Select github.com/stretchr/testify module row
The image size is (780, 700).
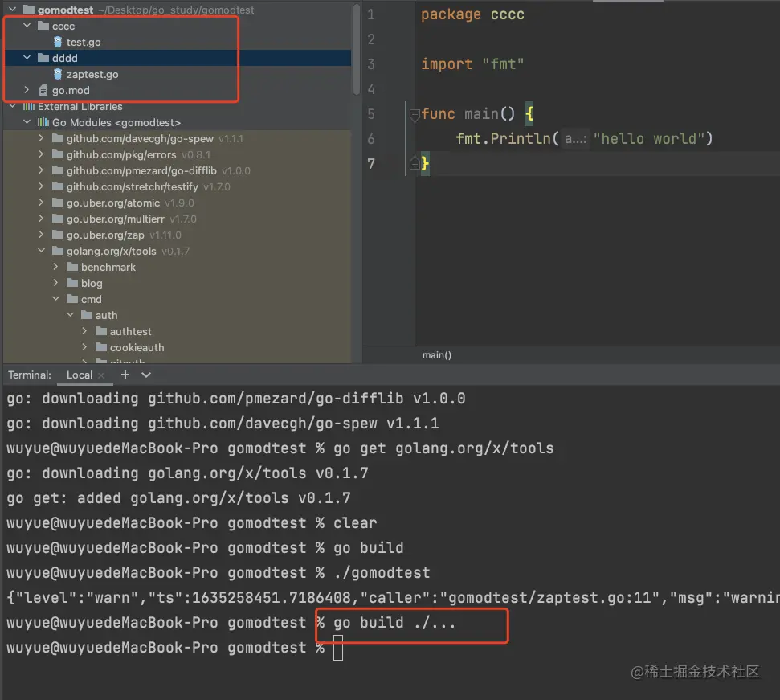pyautogui.click(x=177, y=186)
